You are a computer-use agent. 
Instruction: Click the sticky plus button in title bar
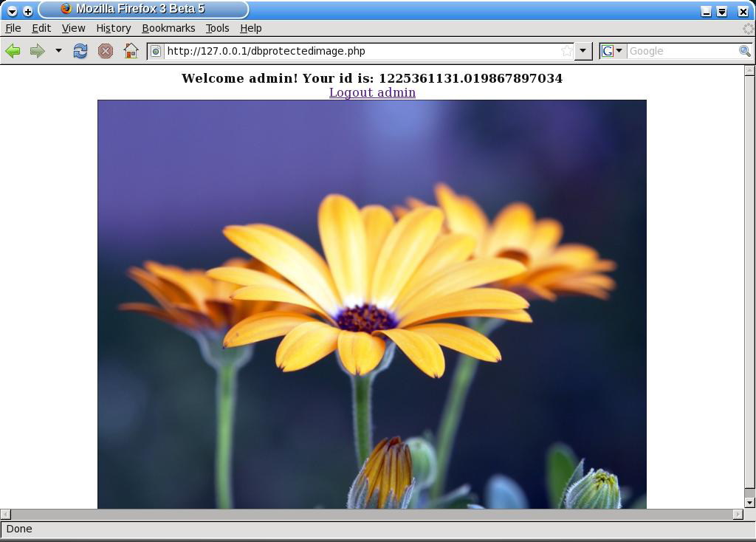coord(27,10)
